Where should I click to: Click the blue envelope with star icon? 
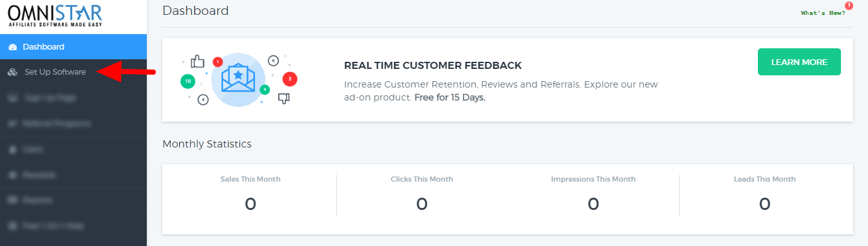[x=238, y=79]
